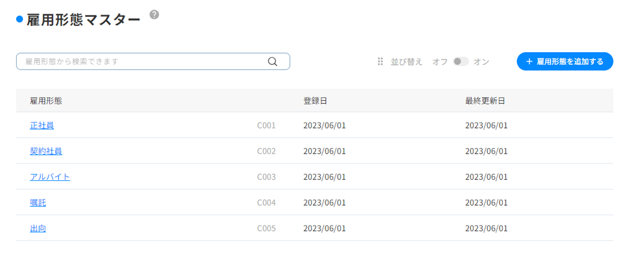This screenshot has width=644, height=279.
Task: Click the 登録日 column header
Action: 315,101
